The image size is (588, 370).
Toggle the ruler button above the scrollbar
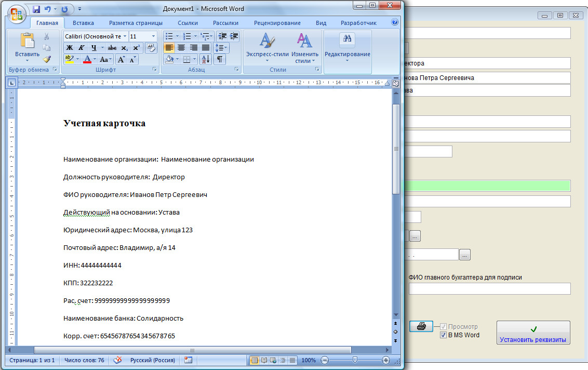coord(396,84)
